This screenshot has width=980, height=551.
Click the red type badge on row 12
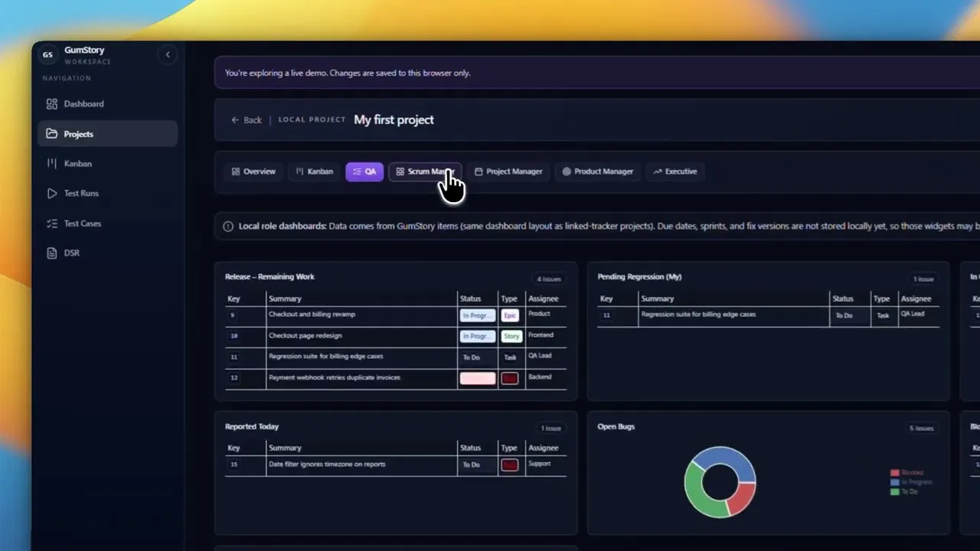(x=510, y=378)
